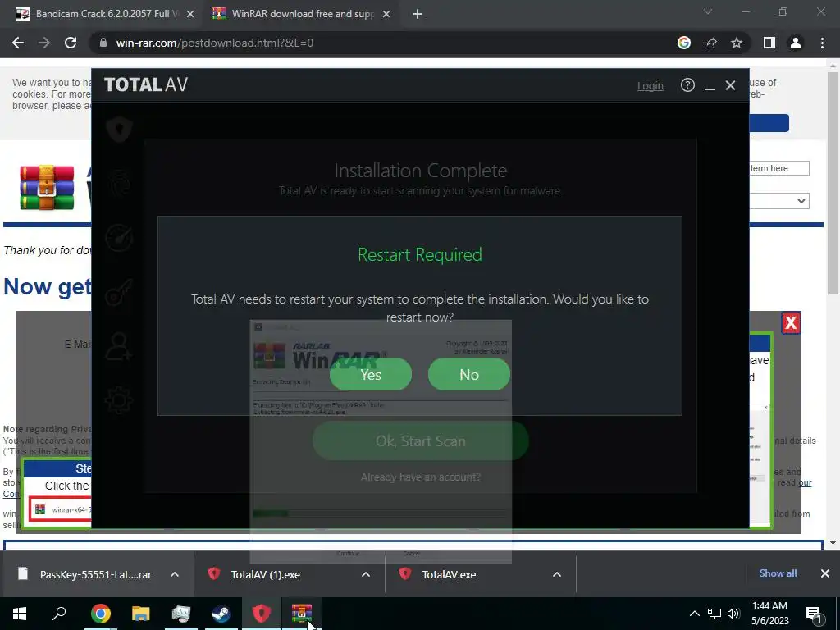Viewport: 840px width, 630px height.
Task: Reload the win-rar.com page
Action: pyautogui.click(x=71, y=43)
